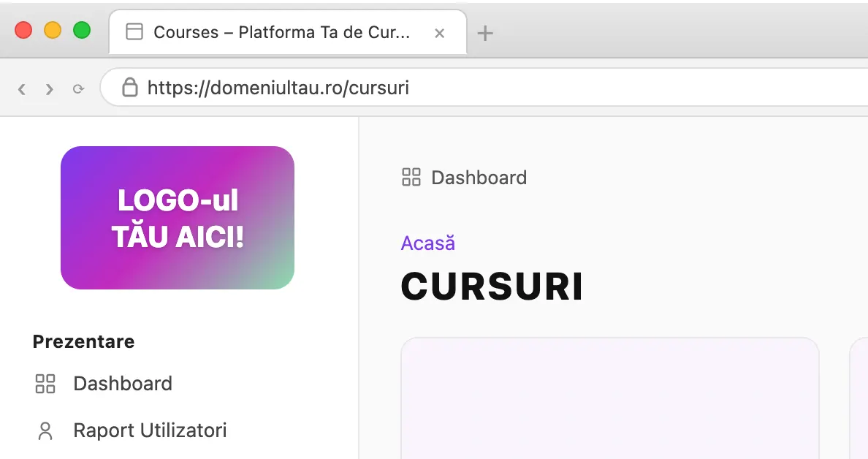Click the CURSURI heading
Viewport: 868px width, 459px height.
tap(492, 287)
